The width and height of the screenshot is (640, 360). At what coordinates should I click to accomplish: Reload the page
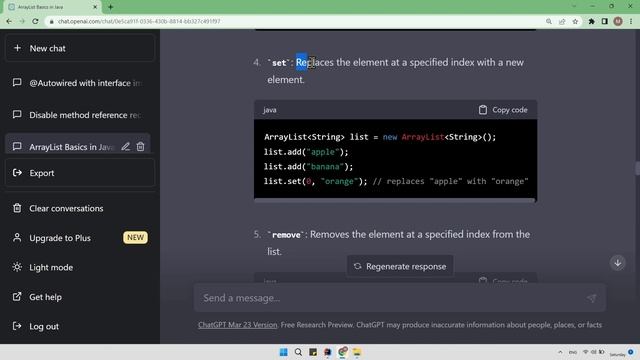(36, 21)
